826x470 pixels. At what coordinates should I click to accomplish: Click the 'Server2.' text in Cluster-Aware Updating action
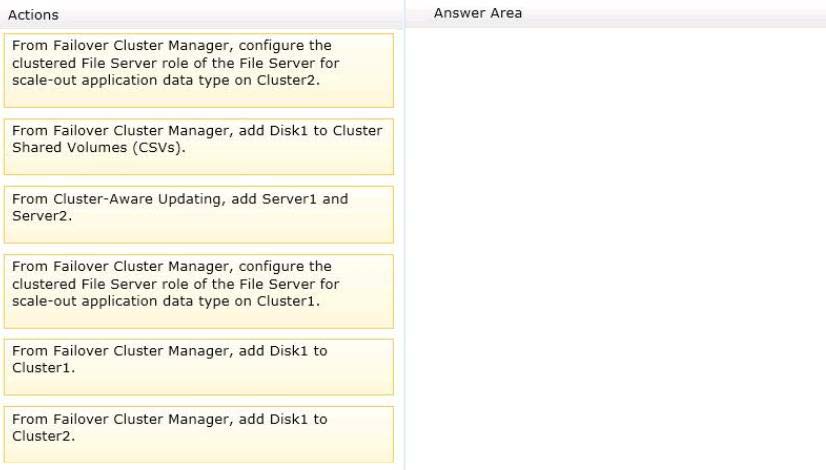pos(42,216)
